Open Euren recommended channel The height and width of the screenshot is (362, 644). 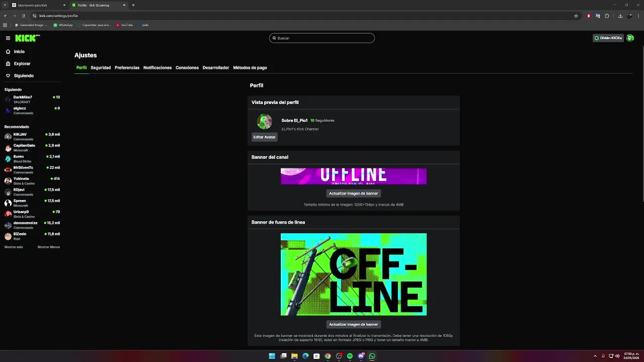click(32, 158)
